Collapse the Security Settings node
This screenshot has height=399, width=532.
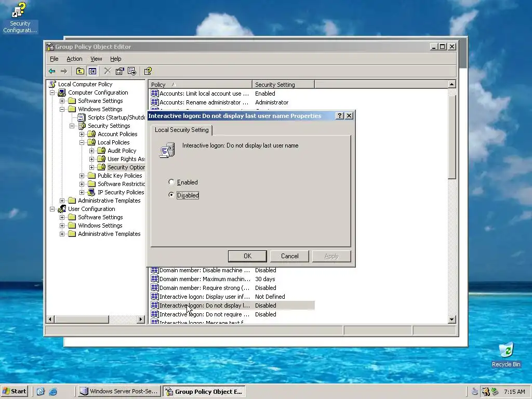pos(72,126)
